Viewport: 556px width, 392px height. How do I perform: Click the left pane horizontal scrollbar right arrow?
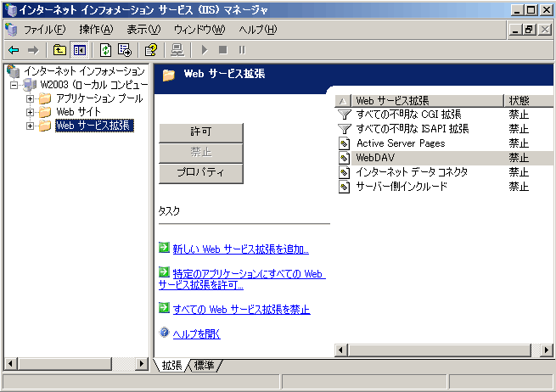click(142, 363)
